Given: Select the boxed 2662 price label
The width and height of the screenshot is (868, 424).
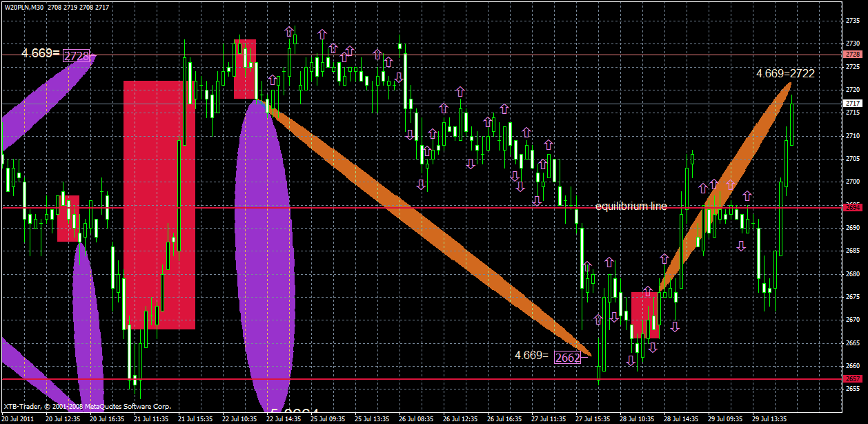Looking at the screenshot, I should click(x=568, y=357).
